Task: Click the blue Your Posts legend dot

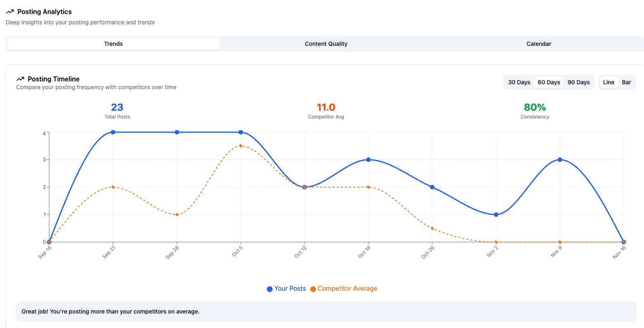Action: 269,289
